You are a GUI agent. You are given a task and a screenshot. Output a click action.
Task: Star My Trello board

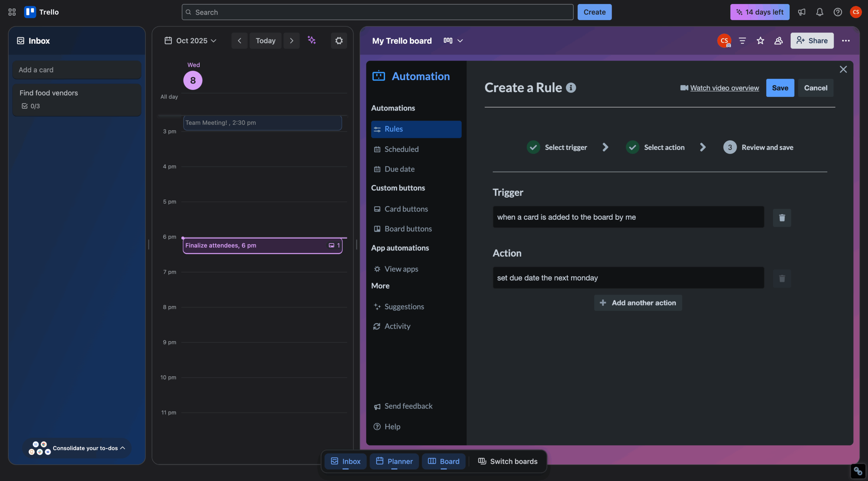pyautogui.click(x=760, y=40)
